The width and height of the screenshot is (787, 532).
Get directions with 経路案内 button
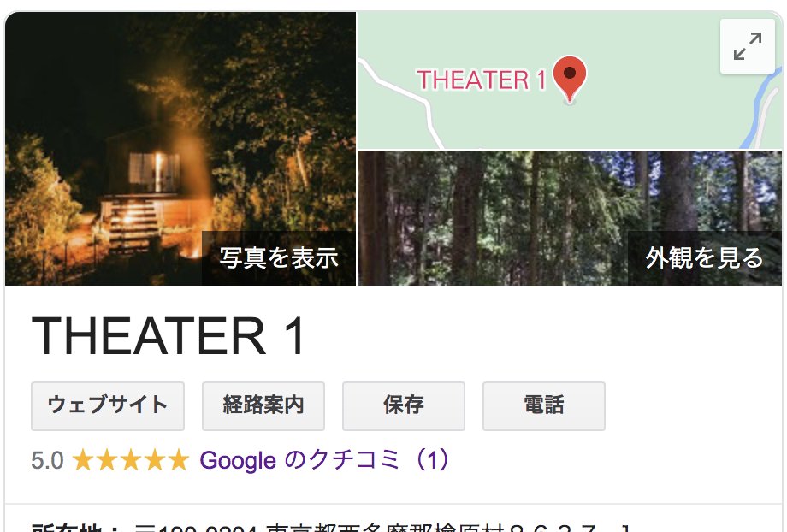(x=263, y=406)
